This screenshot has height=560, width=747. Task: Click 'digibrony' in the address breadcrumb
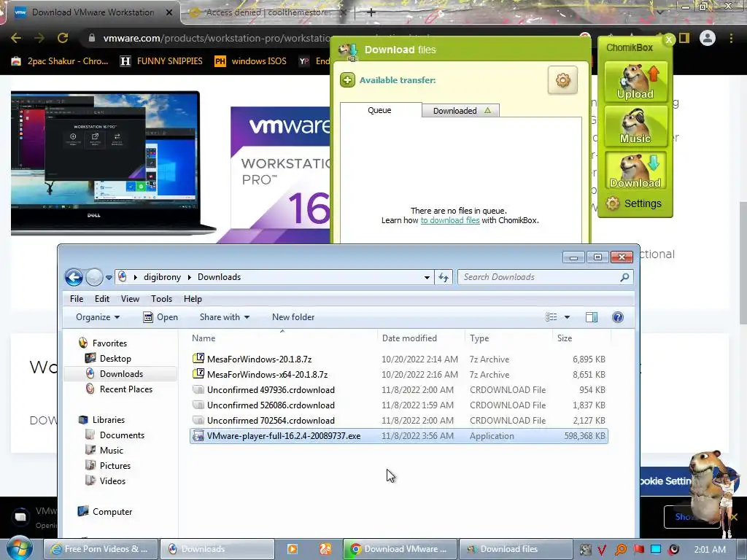162,277
